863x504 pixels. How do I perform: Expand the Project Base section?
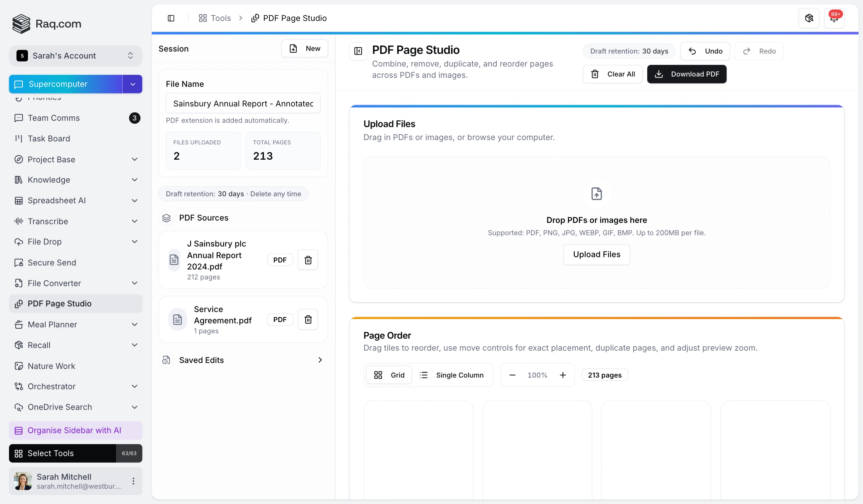[135, 159]
